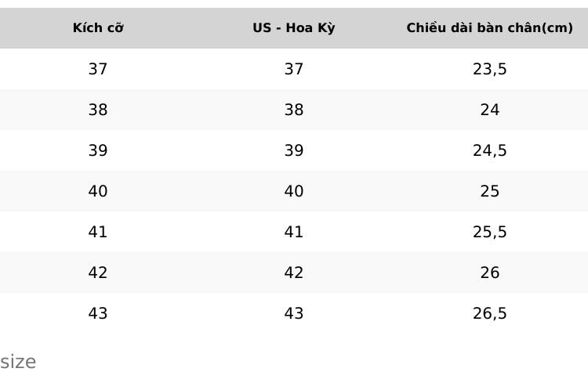The height and width of the screenshot is (390, 588).
Task: Select size 41 in Kích cỡ column
Action: (x=98, y=232)
